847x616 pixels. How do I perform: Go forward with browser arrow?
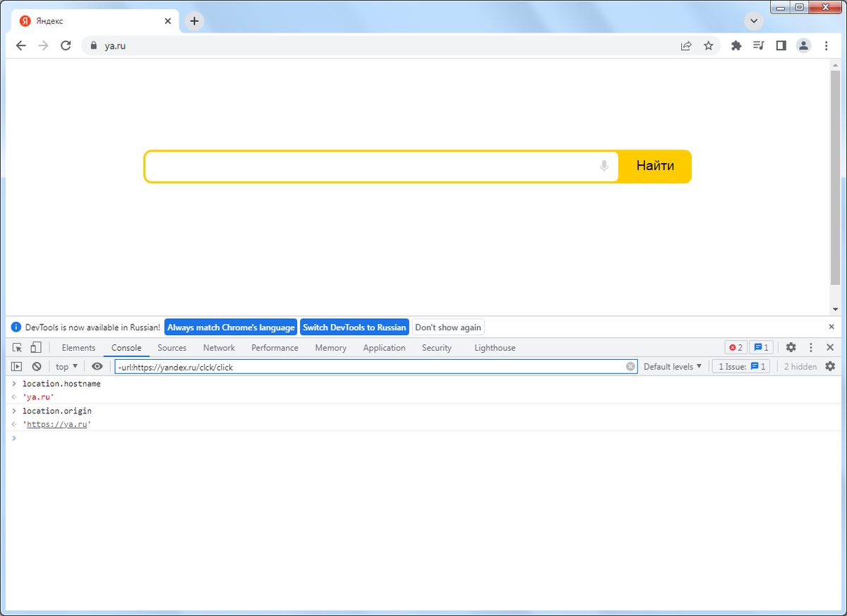click(x=44, y=45)
